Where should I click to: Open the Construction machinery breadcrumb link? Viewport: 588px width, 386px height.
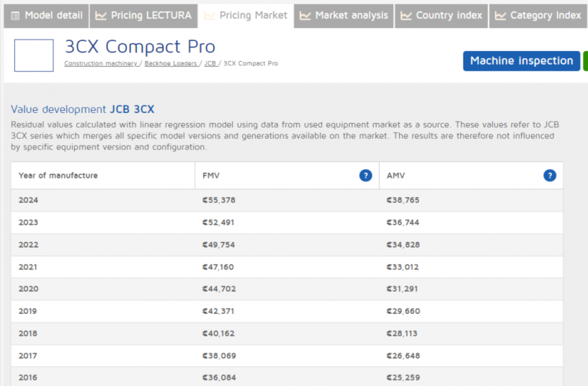tap(100, 63)
